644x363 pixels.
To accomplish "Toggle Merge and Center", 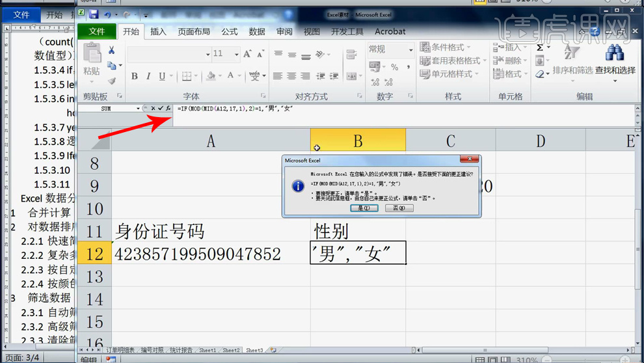I will coord(351,76).
